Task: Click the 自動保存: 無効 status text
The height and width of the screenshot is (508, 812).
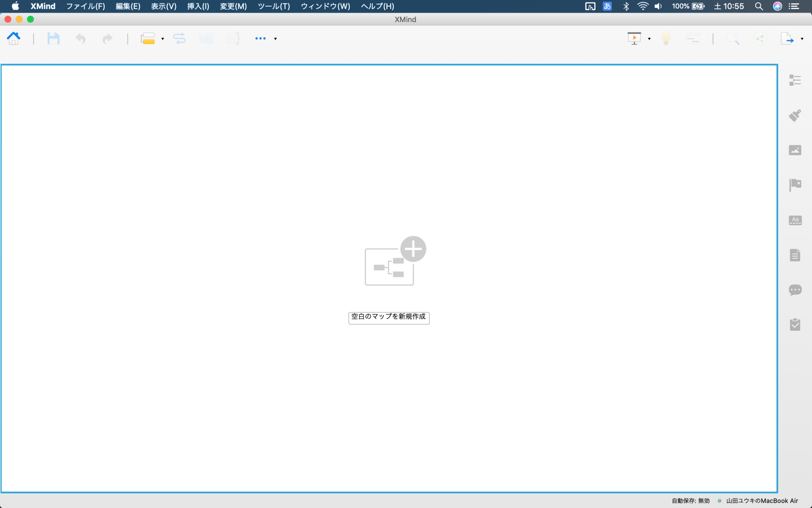Action: tap(690, 501)
